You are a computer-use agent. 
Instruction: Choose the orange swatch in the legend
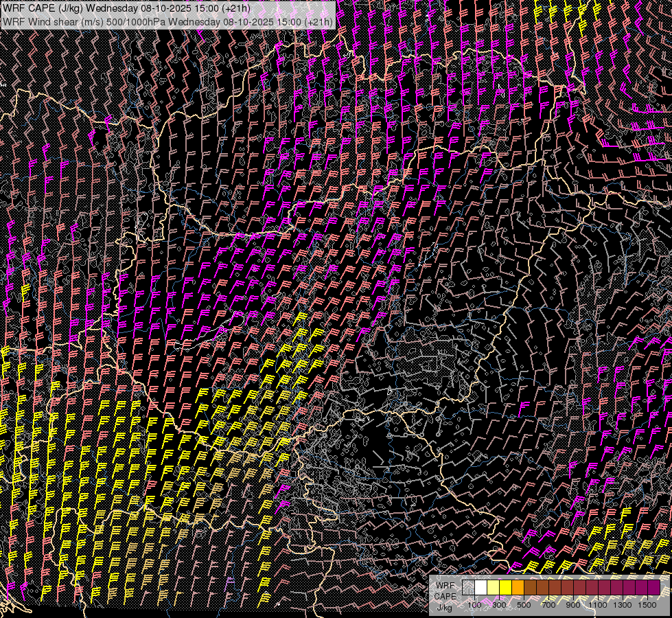coord(518,588)
